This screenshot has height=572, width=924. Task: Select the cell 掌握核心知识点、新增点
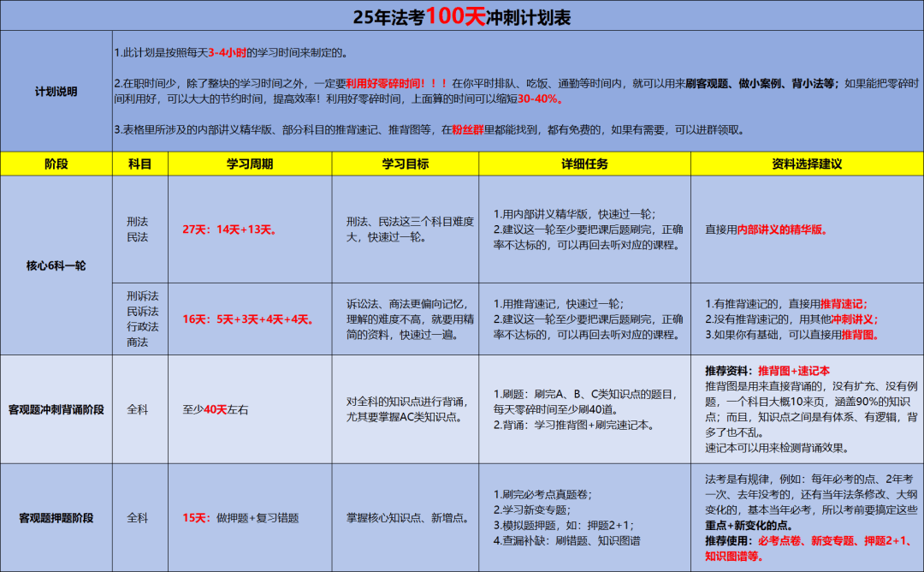pos(406,518)
